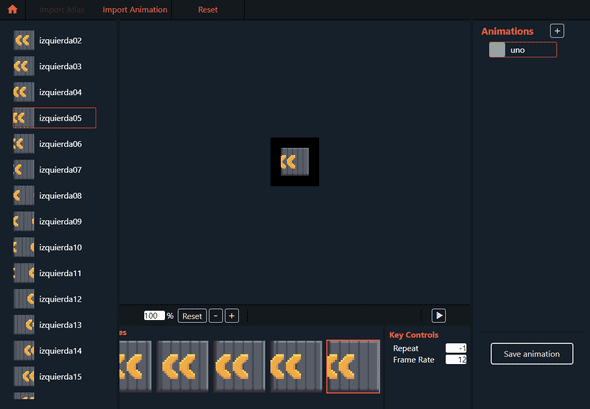
Task: Select the highlighted last timeline frame
Action: tap(353, 366)
